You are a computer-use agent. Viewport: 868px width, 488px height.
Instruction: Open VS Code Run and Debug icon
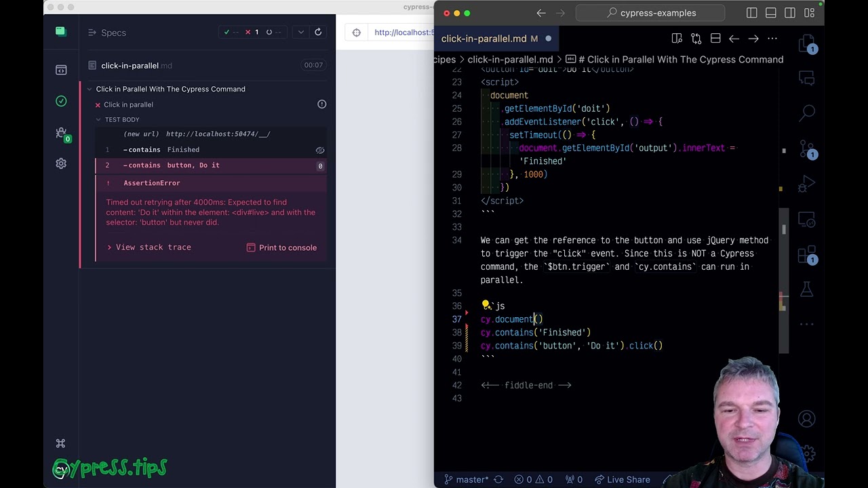(806, 184)
